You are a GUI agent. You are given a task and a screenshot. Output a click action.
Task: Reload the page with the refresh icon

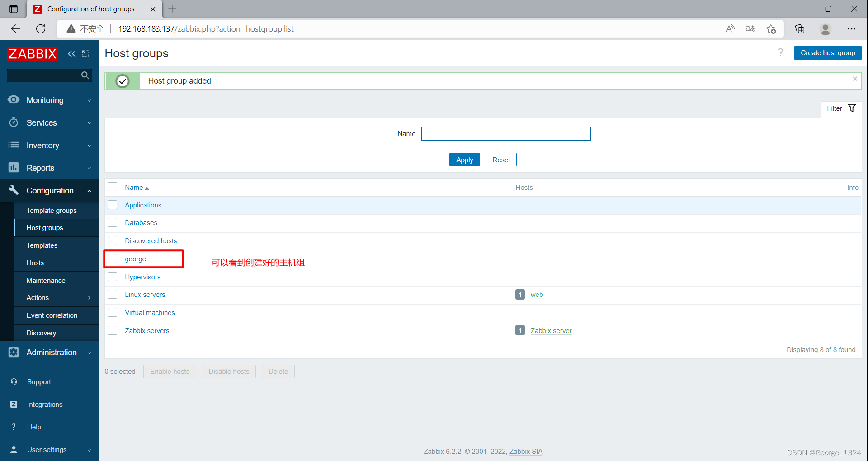click(x=41, y=29)
